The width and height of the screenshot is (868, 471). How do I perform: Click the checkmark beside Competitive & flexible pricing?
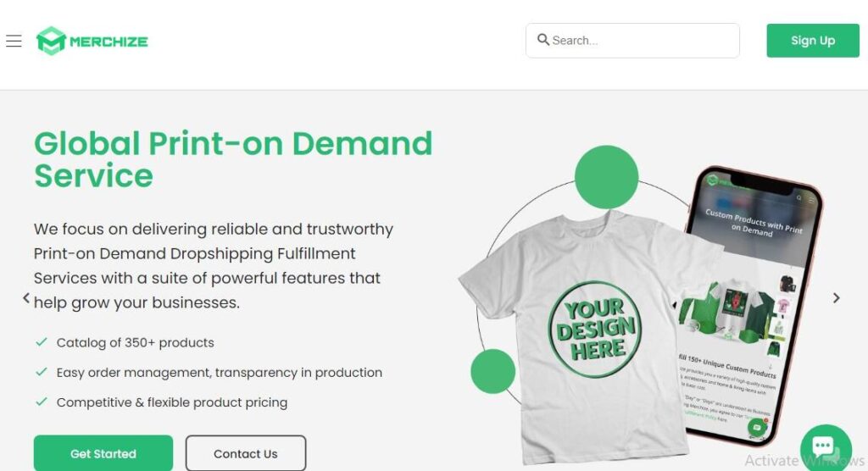coord(41,402)
